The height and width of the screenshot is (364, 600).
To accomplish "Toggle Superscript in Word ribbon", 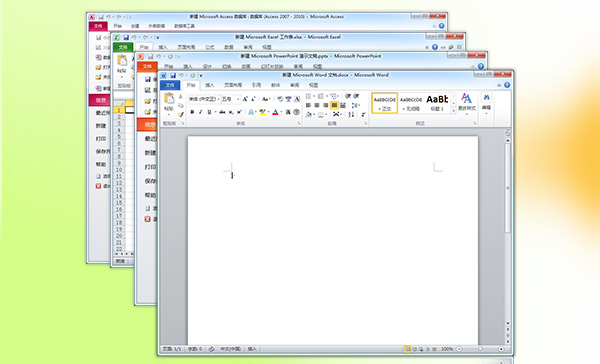I will [x=239, y=112].
